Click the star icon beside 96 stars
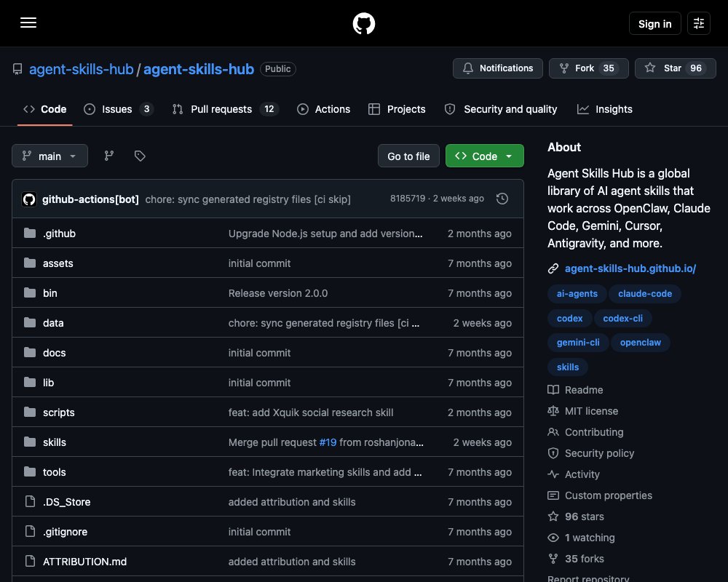728x582 pixels. (x=553, y=516)
